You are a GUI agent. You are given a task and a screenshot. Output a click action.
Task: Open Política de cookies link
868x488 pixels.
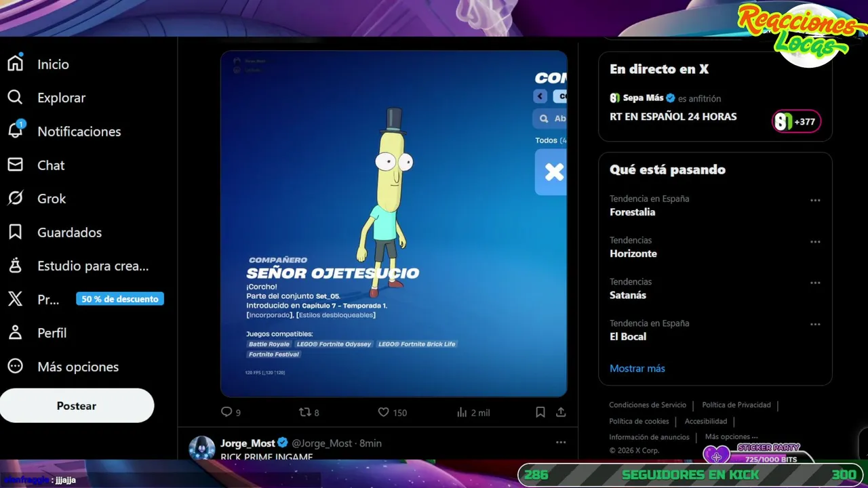click(x=639, y=421)
